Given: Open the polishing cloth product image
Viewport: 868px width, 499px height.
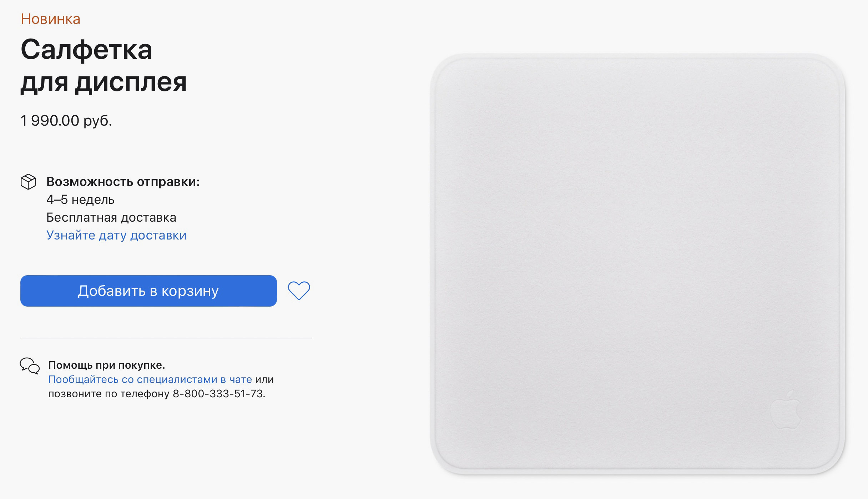Looking at the screenshot, I should tap(637, 264).
